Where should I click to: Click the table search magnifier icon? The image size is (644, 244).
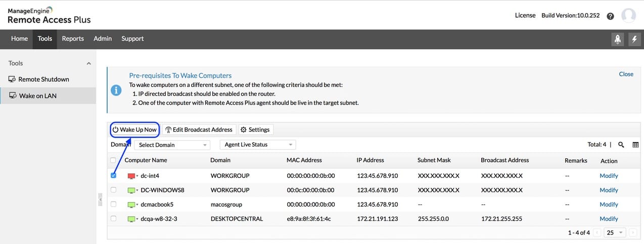621,144
